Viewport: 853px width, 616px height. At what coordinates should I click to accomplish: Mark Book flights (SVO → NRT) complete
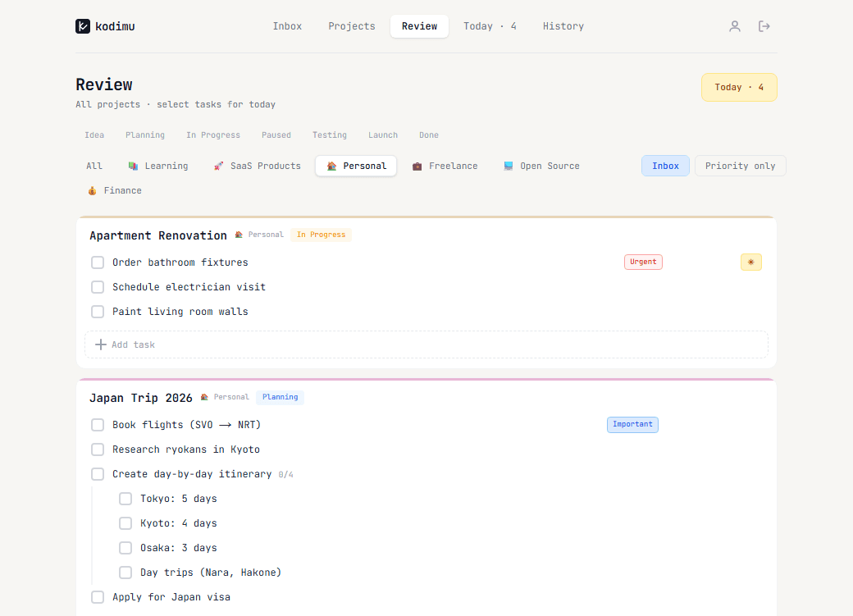coord(98,424)
